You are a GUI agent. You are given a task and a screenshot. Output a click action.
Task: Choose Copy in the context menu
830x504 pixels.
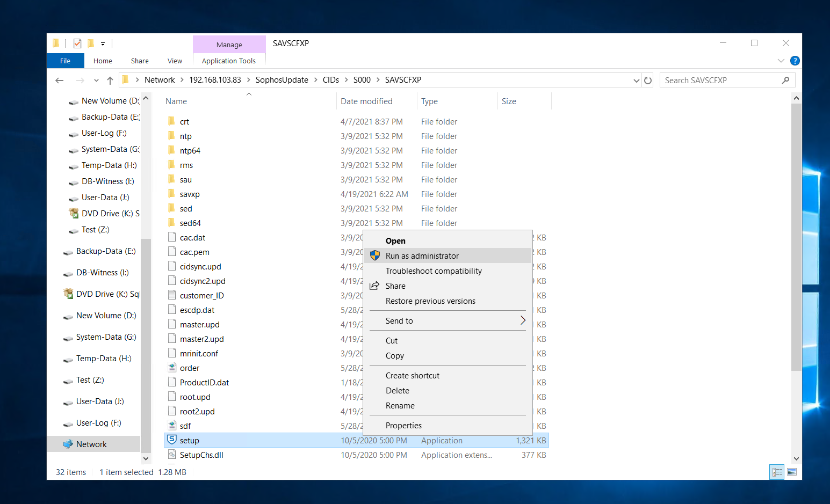click(x=448, y=356)
